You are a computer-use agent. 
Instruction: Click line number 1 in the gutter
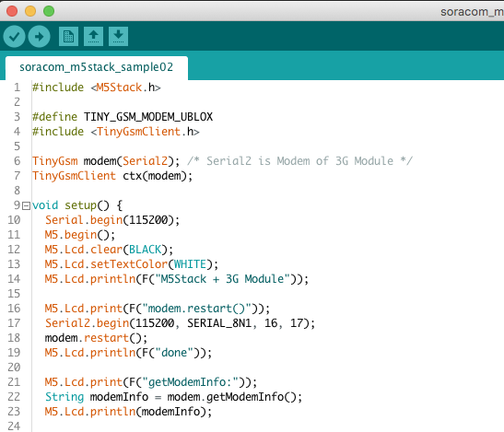click(x=17, y=88)
